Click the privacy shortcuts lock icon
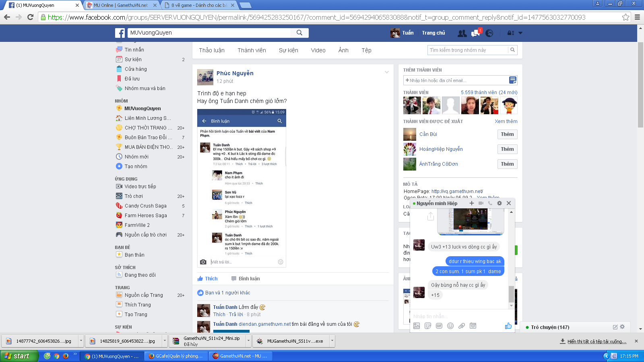The height and width of the screenshot is (362, 644). (510, 33)
